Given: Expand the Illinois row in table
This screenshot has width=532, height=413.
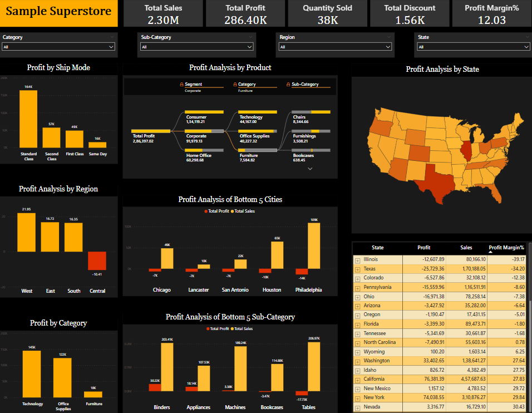Looking at the screenshot, I should (357, 259).
